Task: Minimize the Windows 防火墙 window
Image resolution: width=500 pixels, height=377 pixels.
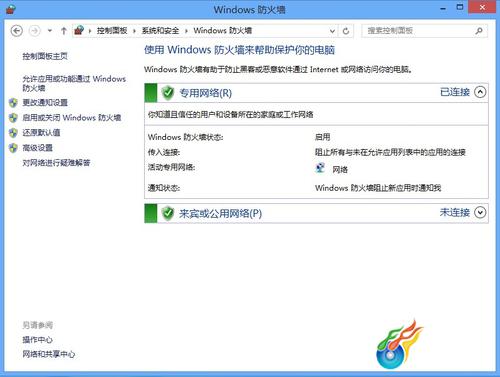Action: pos(443,8)
